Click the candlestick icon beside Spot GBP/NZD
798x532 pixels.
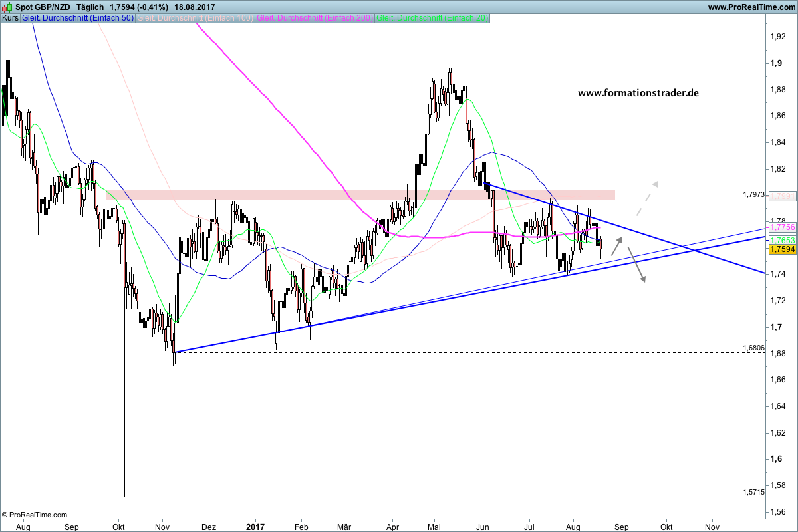coord(7,7)
